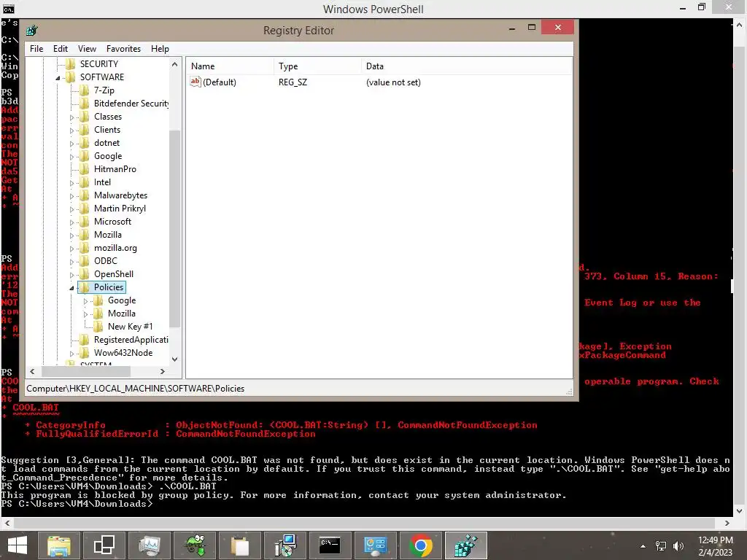Expand the Malwarebytes key
This screenshot has width=747, height=560.
pos(71,196)
